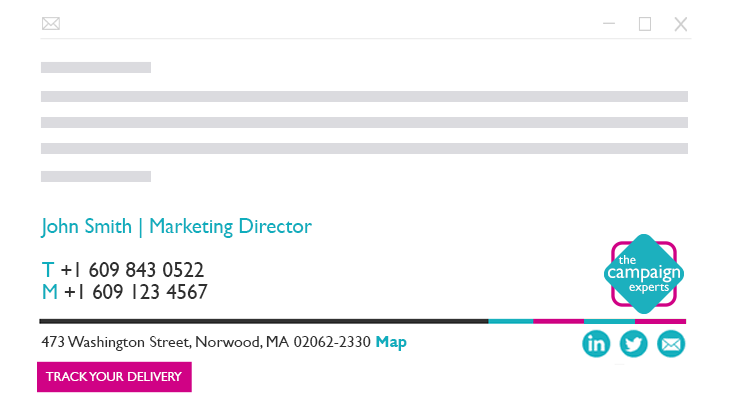Click the teal M mobile label
Image resolution: width=730 pixels, height=401 pixels.
50,292
